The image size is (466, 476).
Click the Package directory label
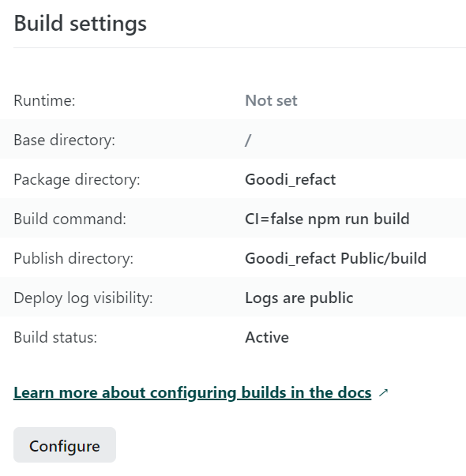[77, 180]
